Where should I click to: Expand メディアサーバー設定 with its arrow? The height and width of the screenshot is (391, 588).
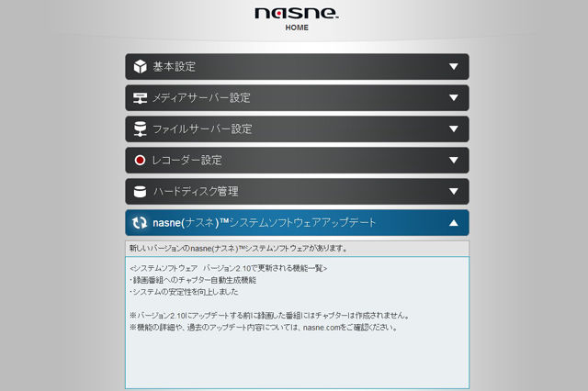(454, 97)
